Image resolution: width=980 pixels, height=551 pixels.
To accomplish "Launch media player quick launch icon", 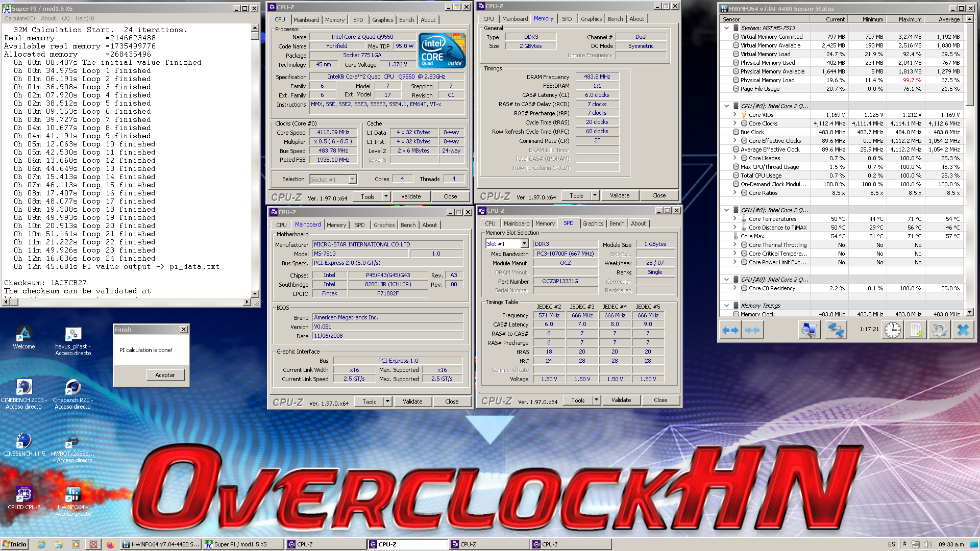I will pos(76,544).
